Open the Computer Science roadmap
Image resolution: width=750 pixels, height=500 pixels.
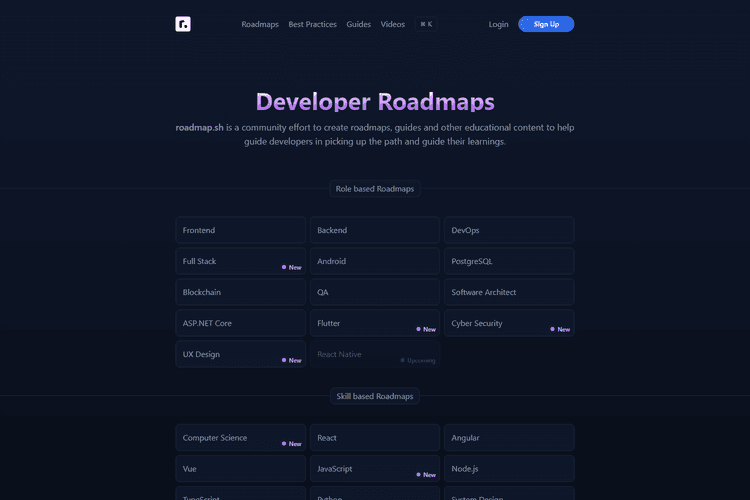pyautogui.click(x=241, y=438)
